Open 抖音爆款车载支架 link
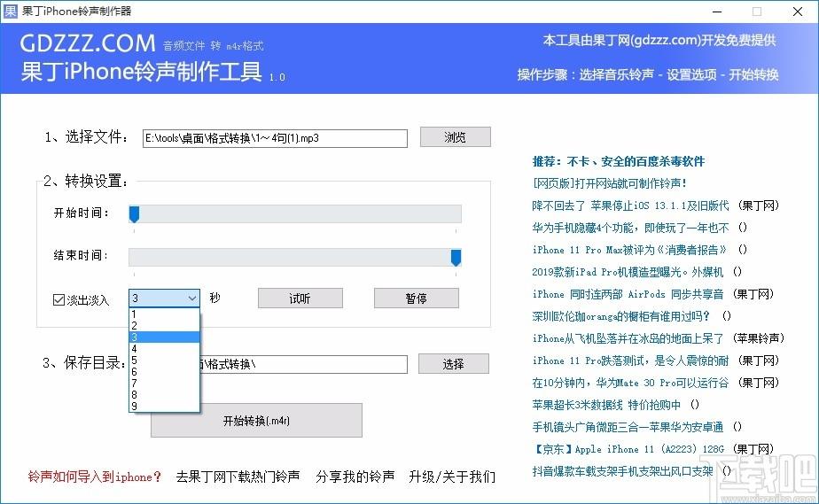This screenshot has width=819, height=504. tap(622, 471)
